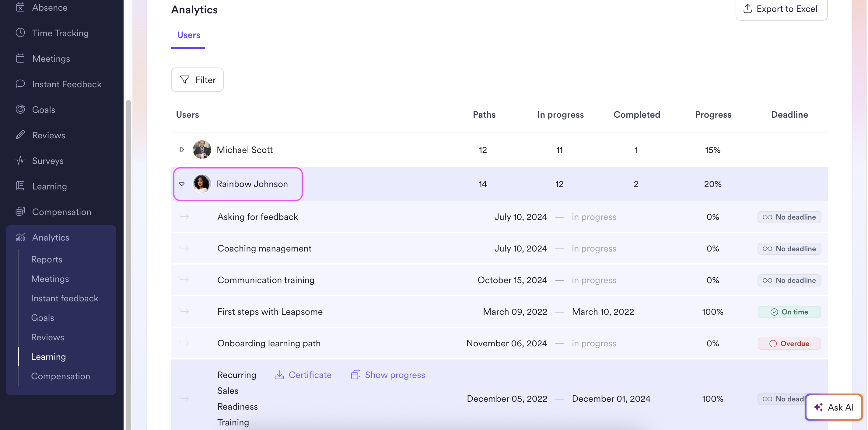Viewport: 868px width, 430px height.
Task: Click Rainbow Johnson's avatar photo
Action: [202, 184]
